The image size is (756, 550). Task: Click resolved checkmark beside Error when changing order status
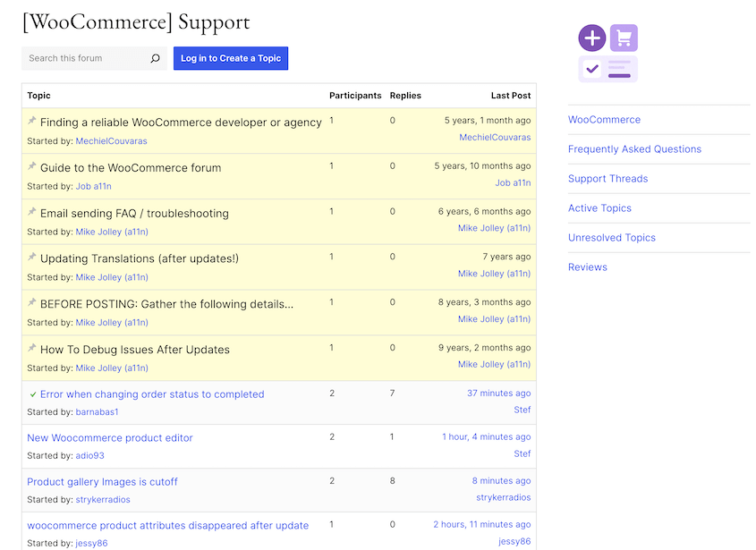(33, 394)
